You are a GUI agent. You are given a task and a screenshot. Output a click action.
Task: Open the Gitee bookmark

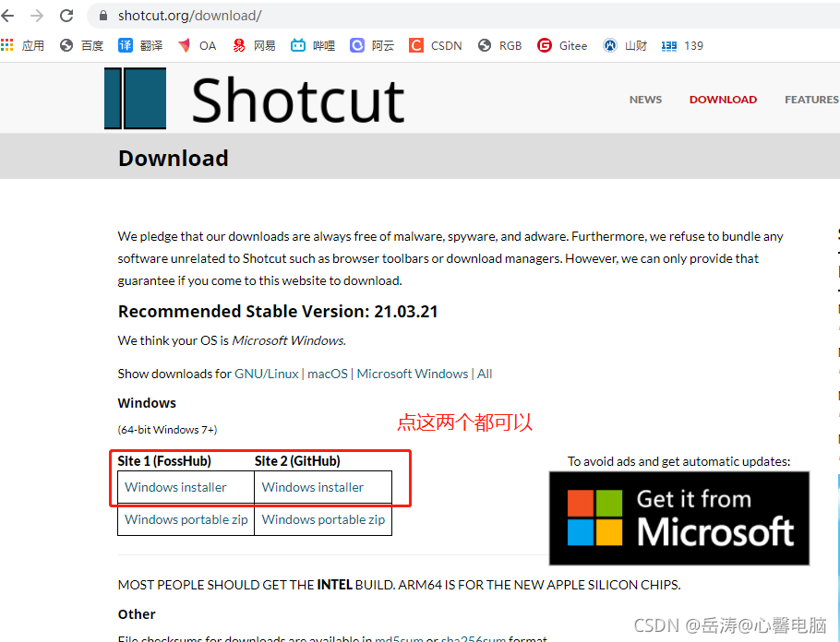(562, 45)
